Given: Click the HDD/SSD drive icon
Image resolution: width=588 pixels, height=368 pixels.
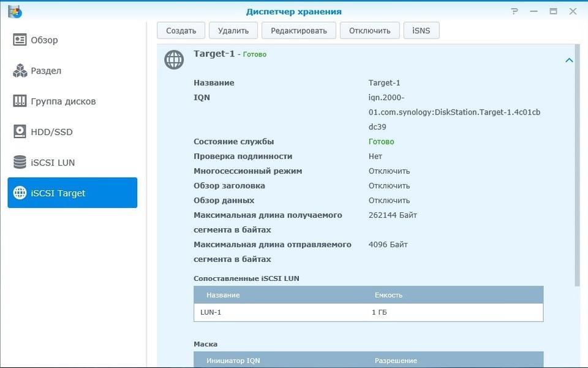Looking at the screenshot, I should coord(20,132).
